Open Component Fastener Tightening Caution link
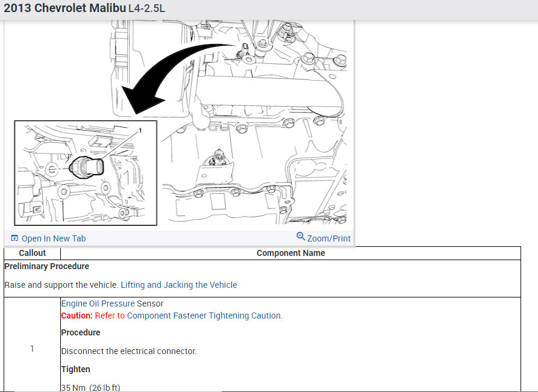The width and height of the screenshot is (538, 392). point(204,316)
